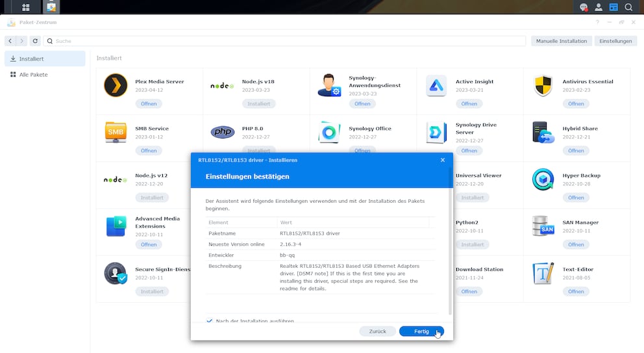Click the Antivirus Essential shield icon
The height and width of the screenshot is (353, 644).
point(543,85)
